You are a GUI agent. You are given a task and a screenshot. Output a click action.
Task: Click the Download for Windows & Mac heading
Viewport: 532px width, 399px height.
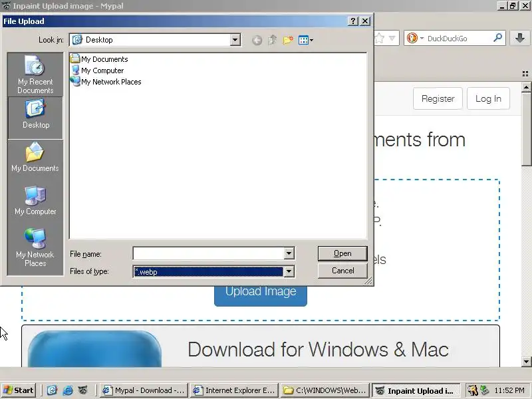(x=319, y=349)
